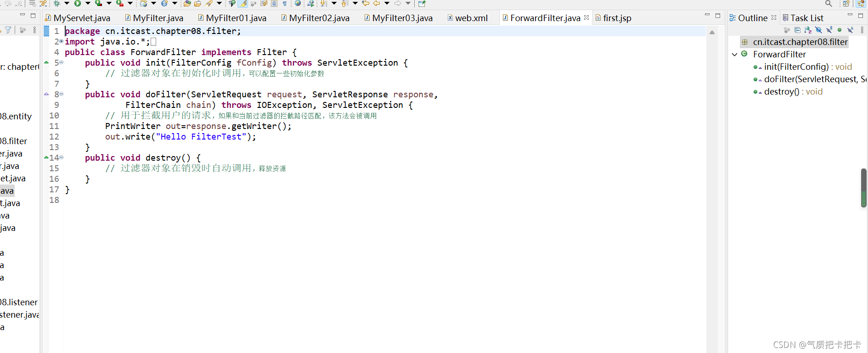Click the New Java Package icon
868x353 pixels.
[143, 3]
